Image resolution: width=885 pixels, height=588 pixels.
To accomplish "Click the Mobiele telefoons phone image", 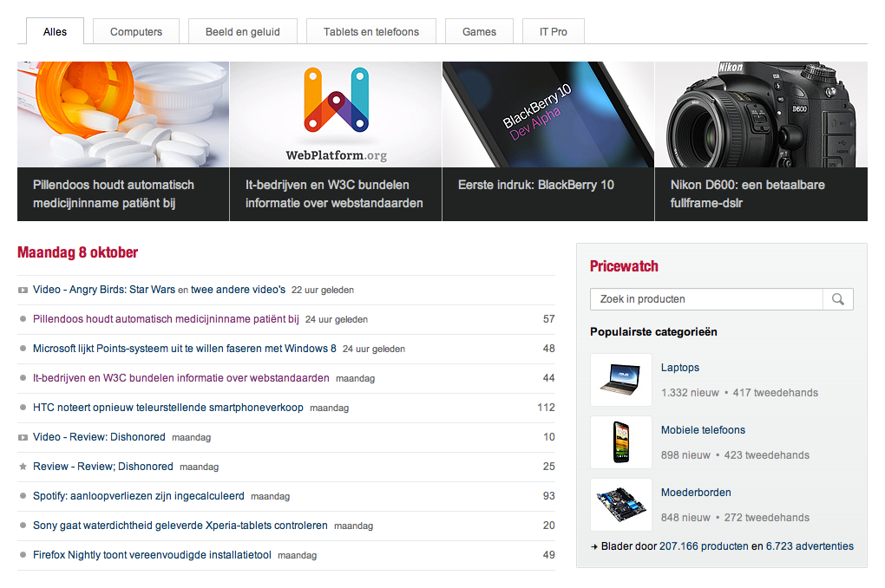I will tap(621, 442).
